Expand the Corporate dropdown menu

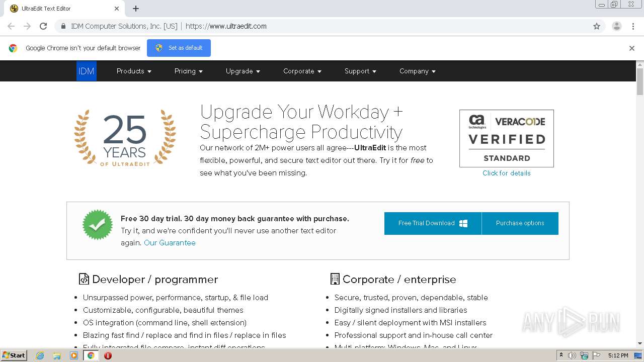(302, 71)
